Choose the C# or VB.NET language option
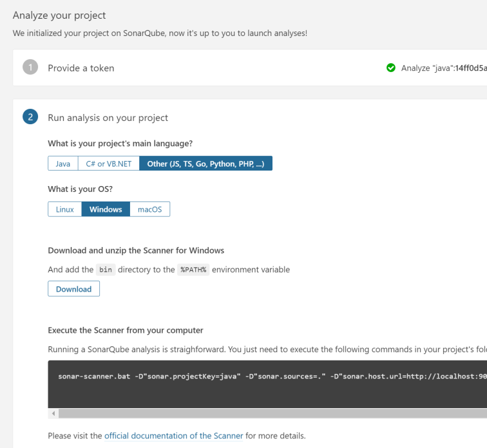Image resolution: width=487 pixels, height=448 pixels. [109, 163]
